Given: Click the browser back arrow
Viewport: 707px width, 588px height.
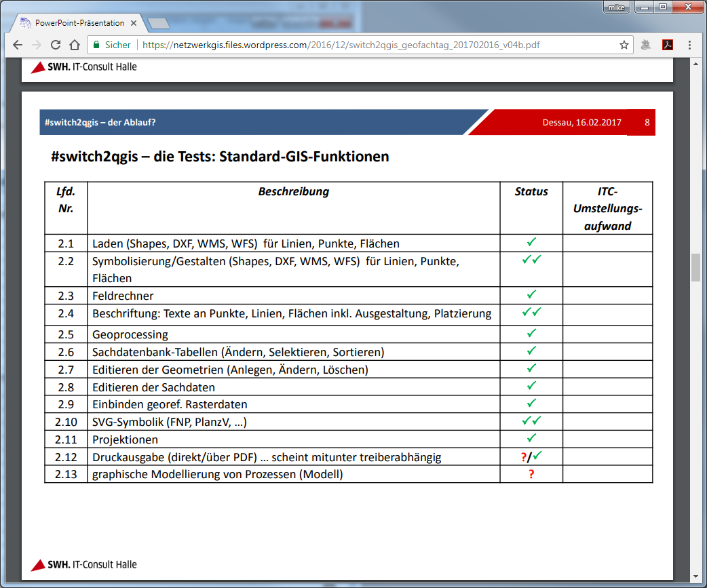Looking at the screenshot, I should 18,45.
